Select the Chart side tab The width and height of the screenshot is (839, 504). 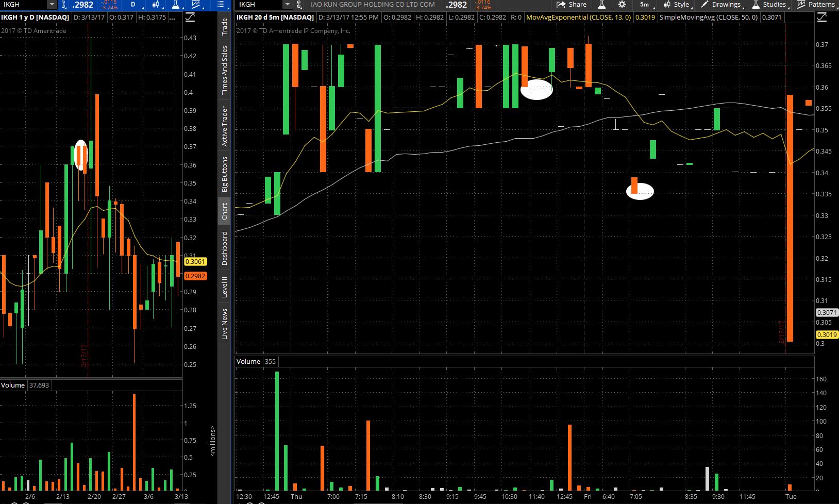[224, 211]
